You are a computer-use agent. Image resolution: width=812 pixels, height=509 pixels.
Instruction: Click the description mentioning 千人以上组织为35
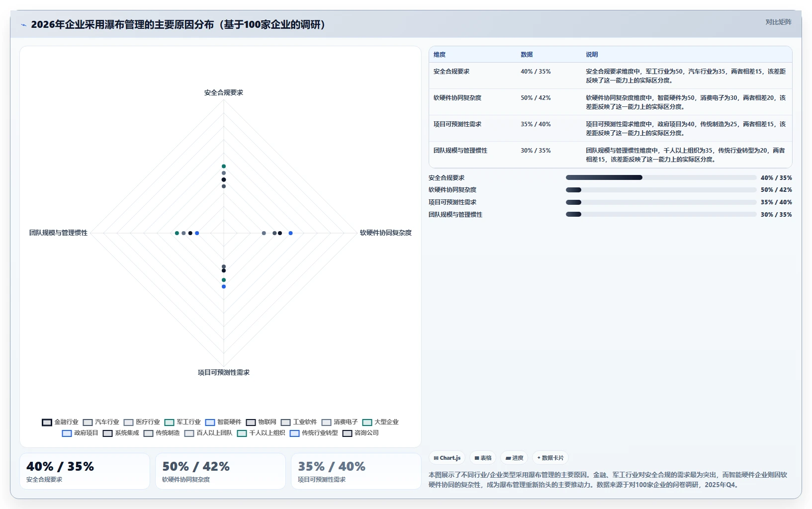coord(686,155)
